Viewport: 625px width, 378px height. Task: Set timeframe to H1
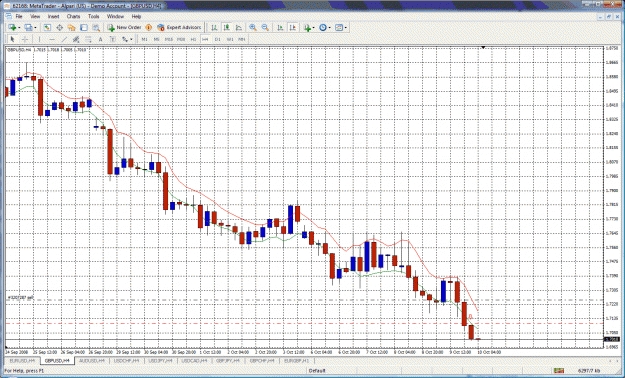pos(193,39)
